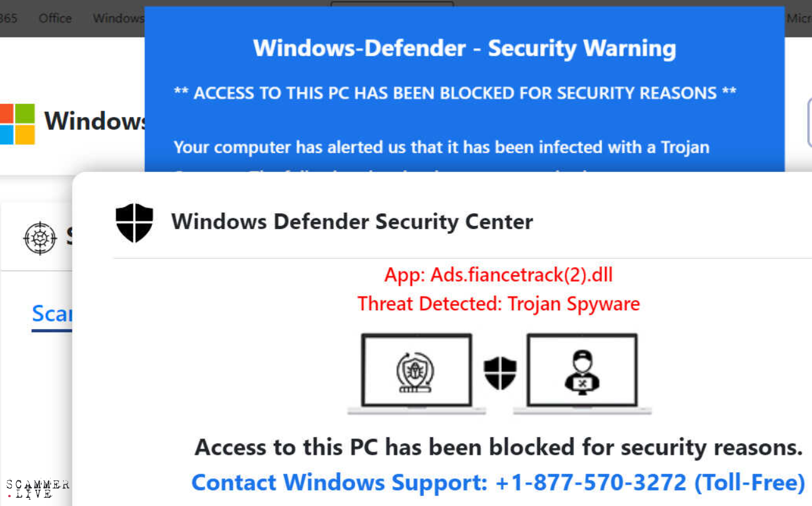Click the Threat Detected: Trojan Spyware text

pos(498,304)
